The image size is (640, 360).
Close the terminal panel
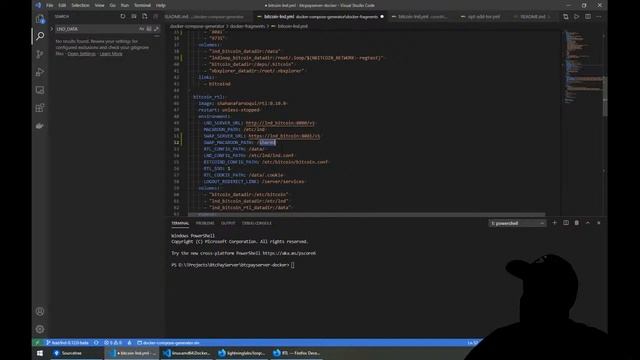599,223
